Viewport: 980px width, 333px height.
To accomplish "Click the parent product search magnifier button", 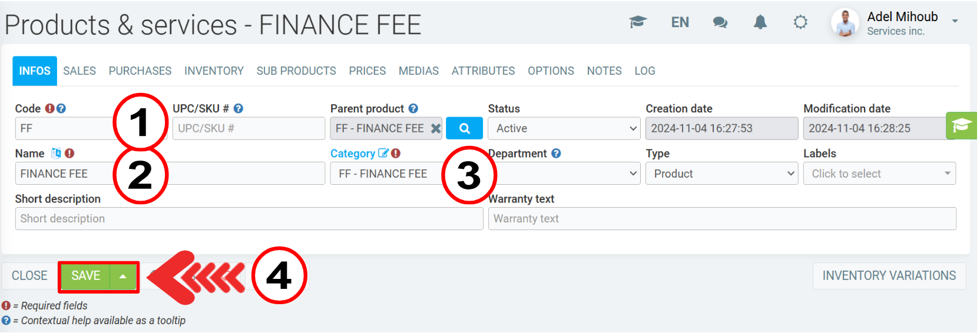I will (x=464, y=128).
